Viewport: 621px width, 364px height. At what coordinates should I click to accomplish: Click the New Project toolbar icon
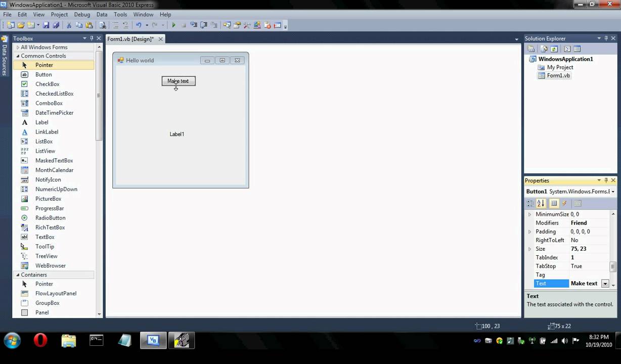[x=11, y=25]
